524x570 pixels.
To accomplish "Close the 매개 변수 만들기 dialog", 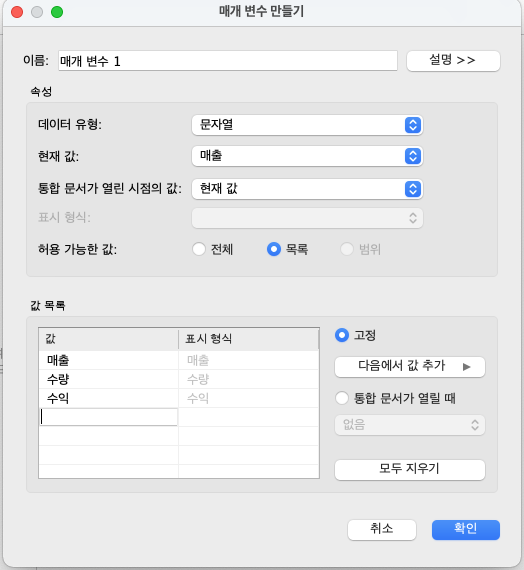I will click(x=17, y=12).
